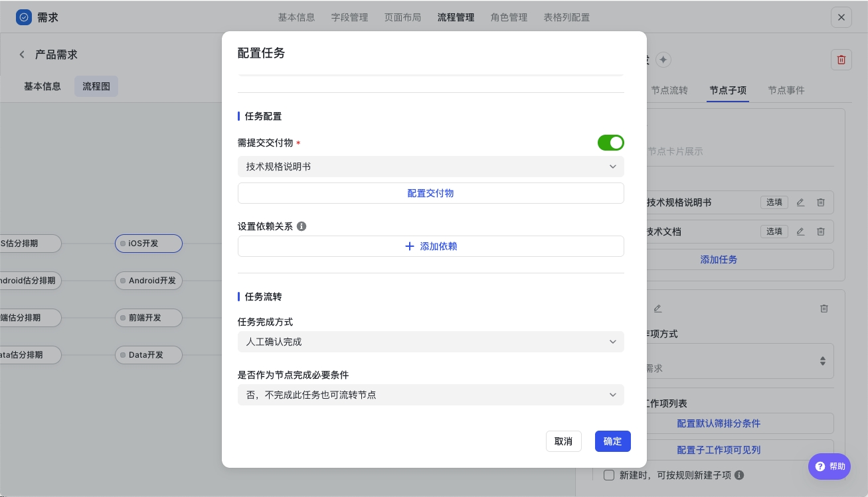
Task: Confirm with the 确定 button
Action: coord(613,441)
